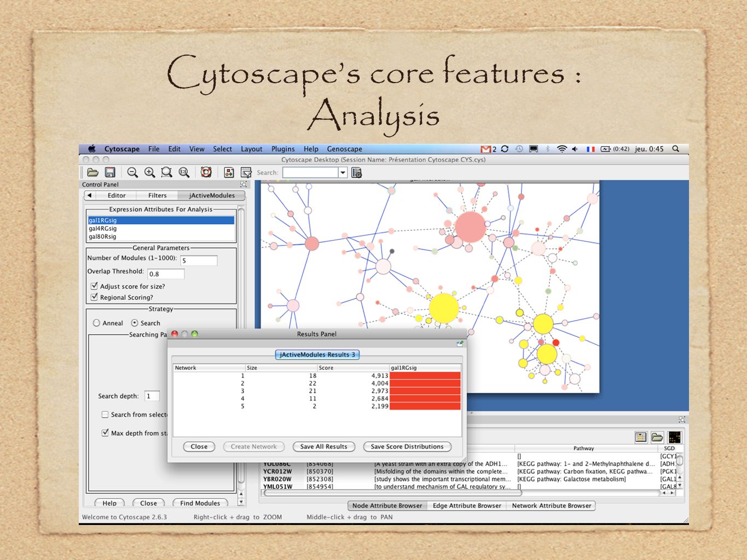Click the Wi-Fi status icon
This screenshot has height=560, width=747.
click(561, 149)
